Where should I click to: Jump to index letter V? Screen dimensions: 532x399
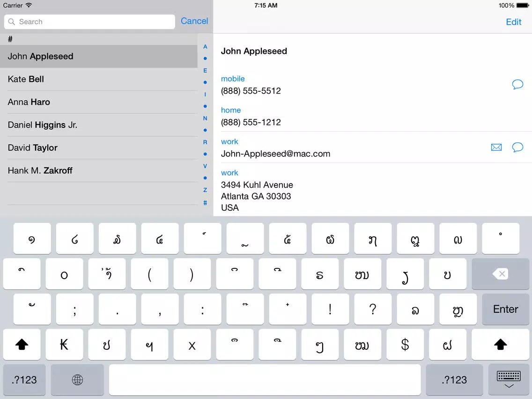(205, 166)
